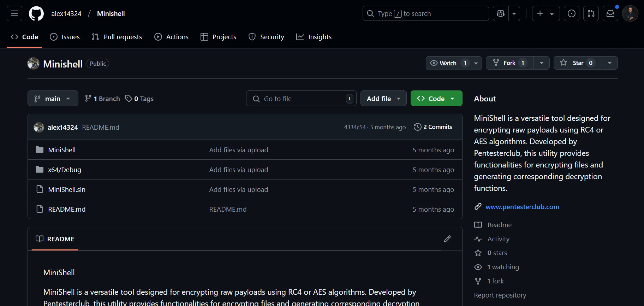The image size is (644, 306).
Task: View the 1 Branch link
Action: (x=102, y=99)
